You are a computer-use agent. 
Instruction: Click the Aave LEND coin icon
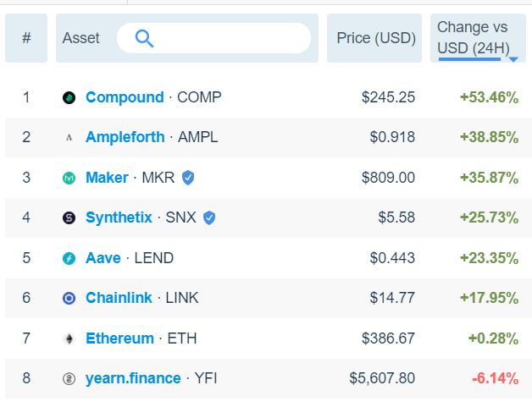69,258
